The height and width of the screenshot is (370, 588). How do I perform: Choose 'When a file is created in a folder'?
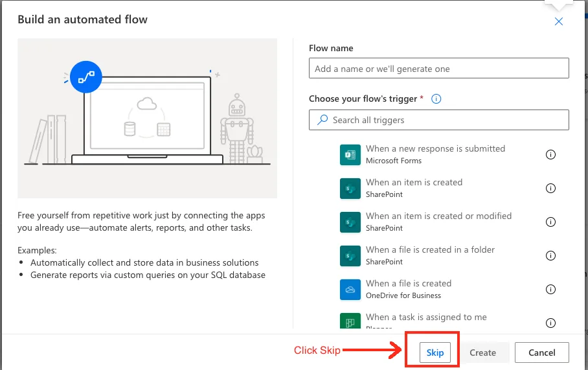[x=430, y=250]
